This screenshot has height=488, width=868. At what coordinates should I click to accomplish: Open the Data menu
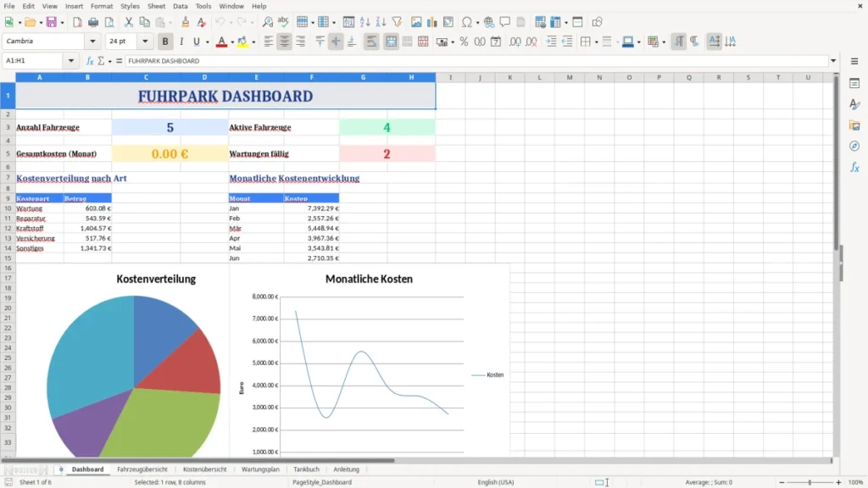[x=180, y=6]
